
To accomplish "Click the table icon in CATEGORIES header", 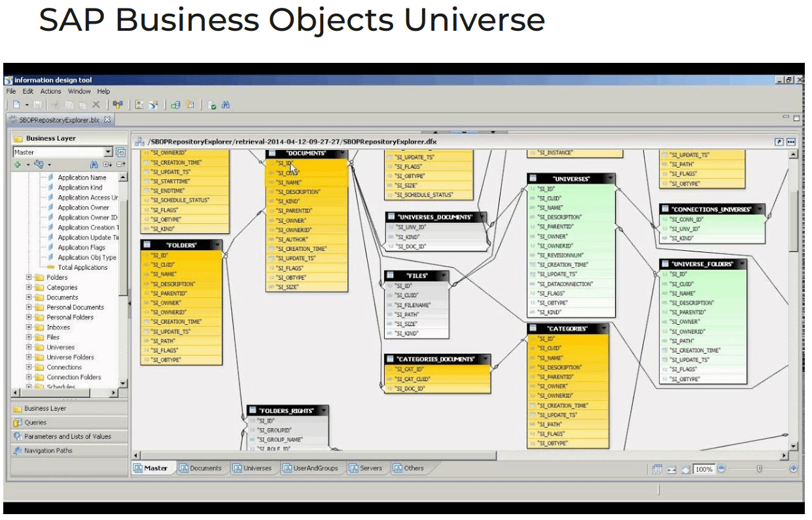I will click(x=533, y=328).
